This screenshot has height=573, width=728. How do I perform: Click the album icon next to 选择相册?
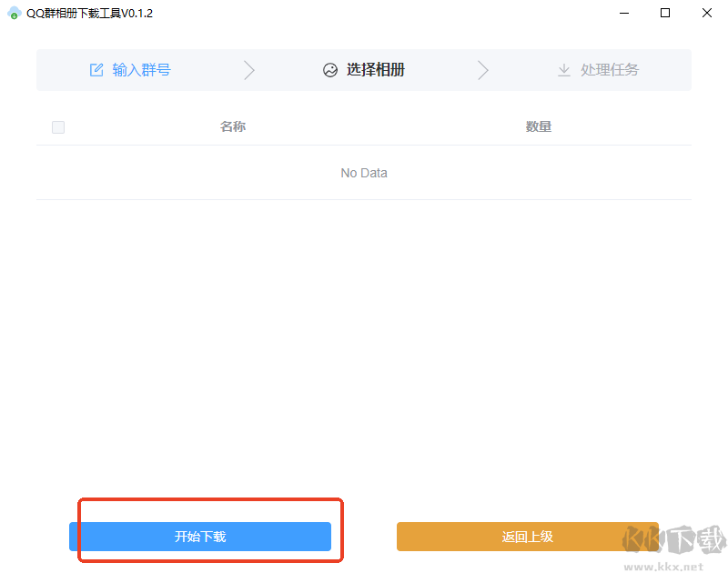point(330,69)
